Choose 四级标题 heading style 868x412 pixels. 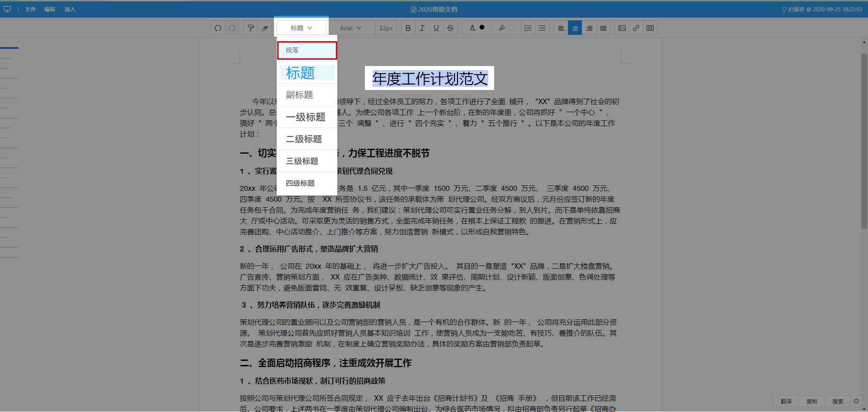click(307, 183)
